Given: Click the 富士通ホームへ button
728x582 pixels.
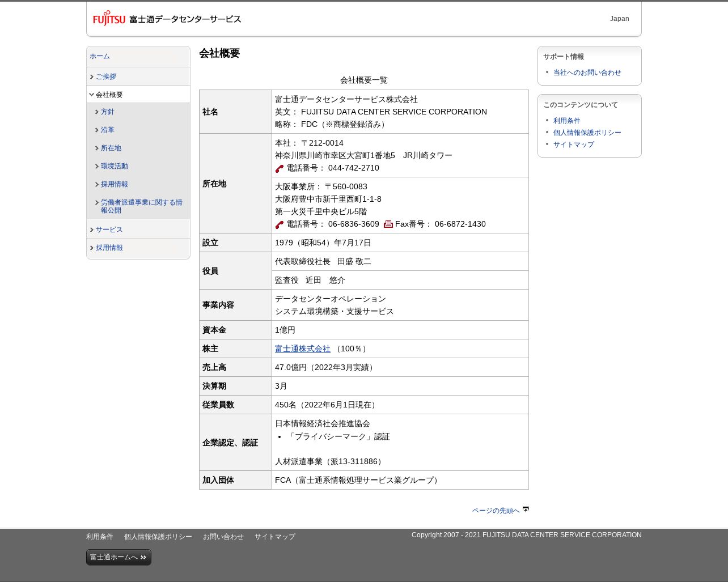Looking at the screenshot, I should tap(118, 557).
